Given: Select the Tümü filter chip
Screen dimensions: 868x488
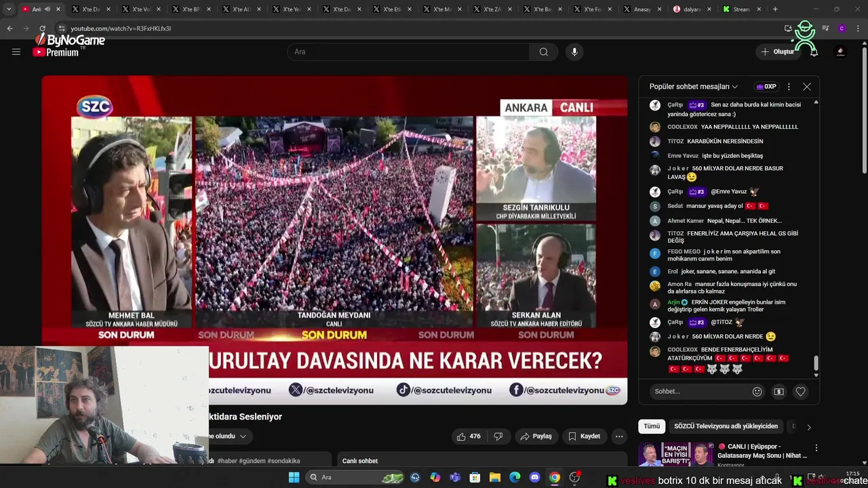Looking at the screenshot, I should pos(652,426).
